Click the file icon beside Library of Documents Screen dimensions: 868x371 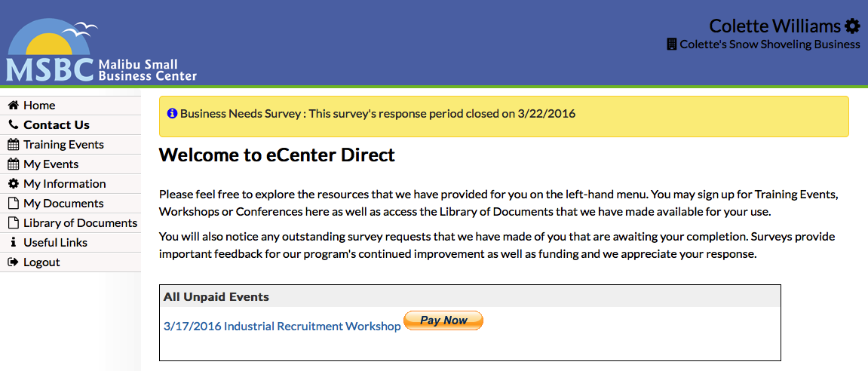pos(13,223)
